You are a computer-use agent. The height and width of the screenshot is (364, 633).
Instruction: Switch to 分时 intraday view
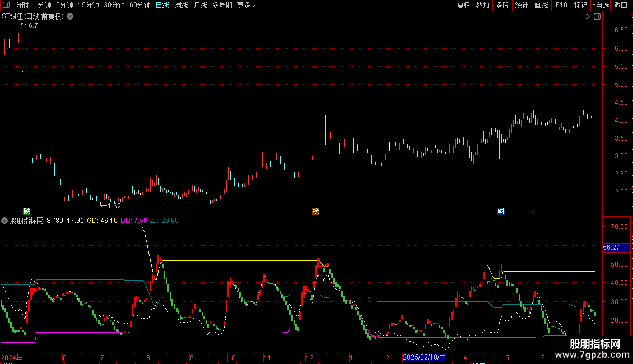22,5
